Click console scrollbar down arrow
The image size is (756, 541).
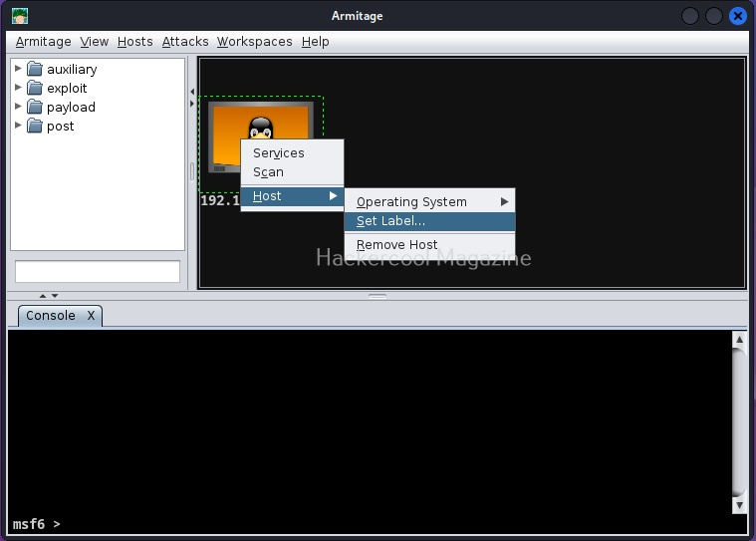pos(739,505)
